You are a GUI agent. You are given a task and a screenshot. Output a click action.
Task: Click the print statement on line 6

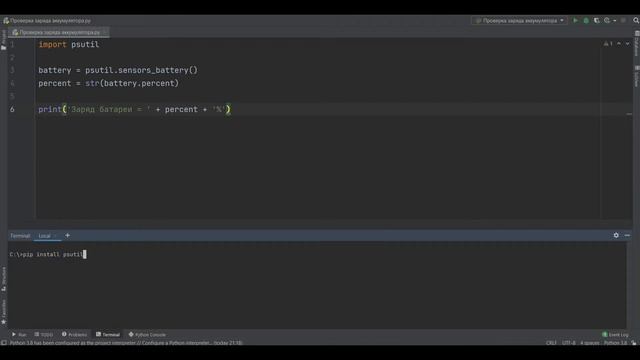click(x=134, y=109)
